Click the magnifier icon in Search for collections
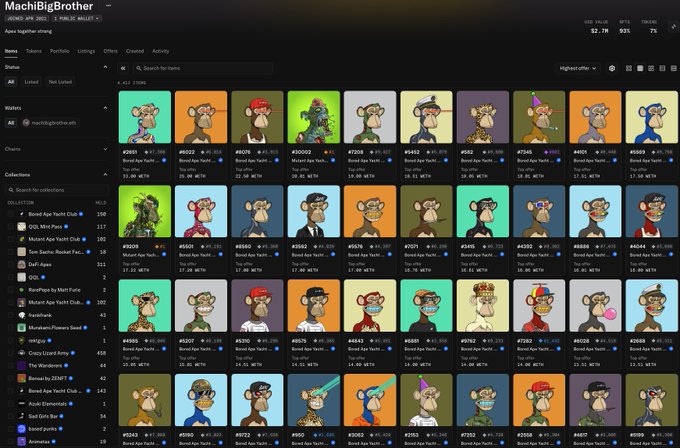This screenshot has width=680, height=448. (11, 190)
